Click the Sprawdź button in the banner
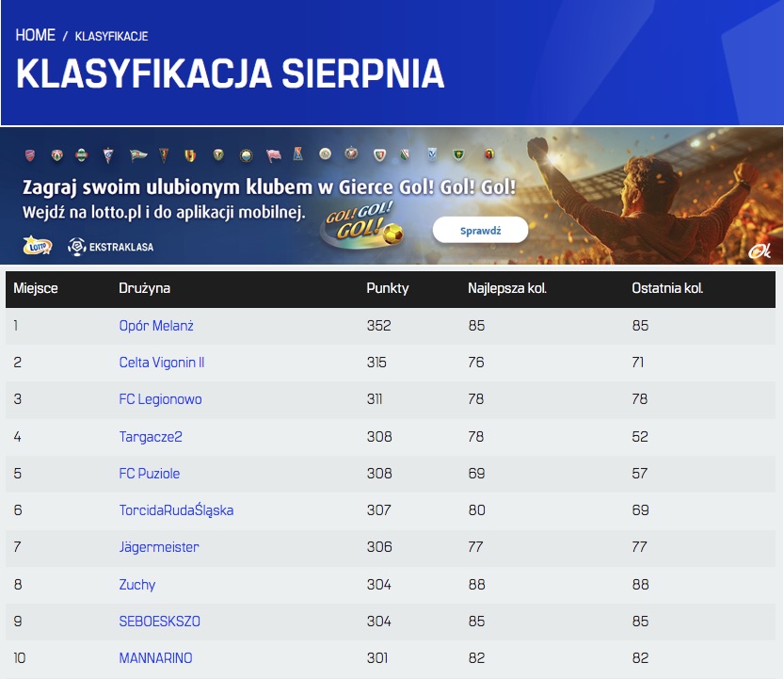Screen dimensions: 784x679 pos(480,230)
